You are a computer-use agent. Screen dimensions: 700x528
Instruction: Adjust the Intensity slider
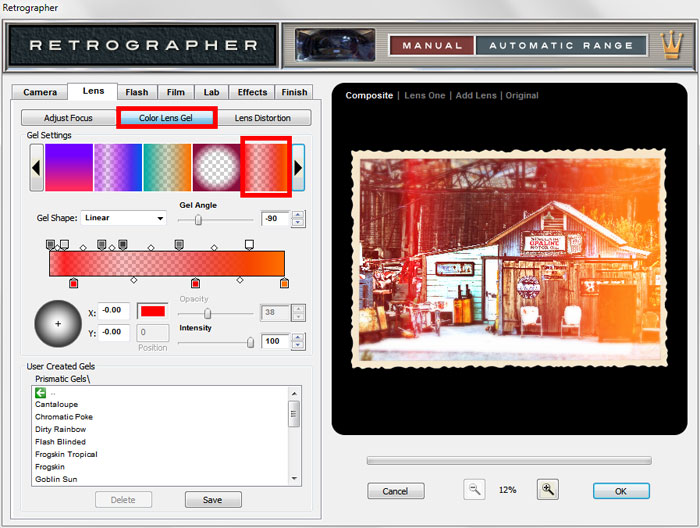tap(250, 342)
